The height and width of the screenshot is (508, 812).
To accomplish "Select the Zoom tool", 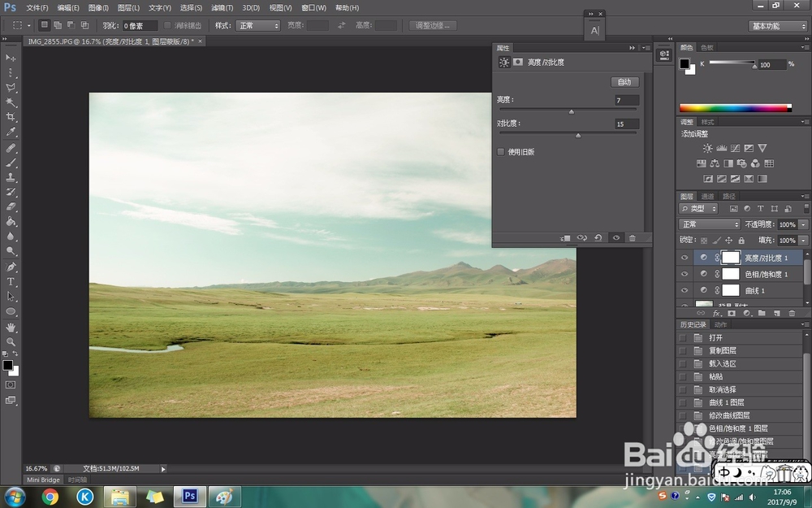I will pyautogui.click(x=11, y=342).
